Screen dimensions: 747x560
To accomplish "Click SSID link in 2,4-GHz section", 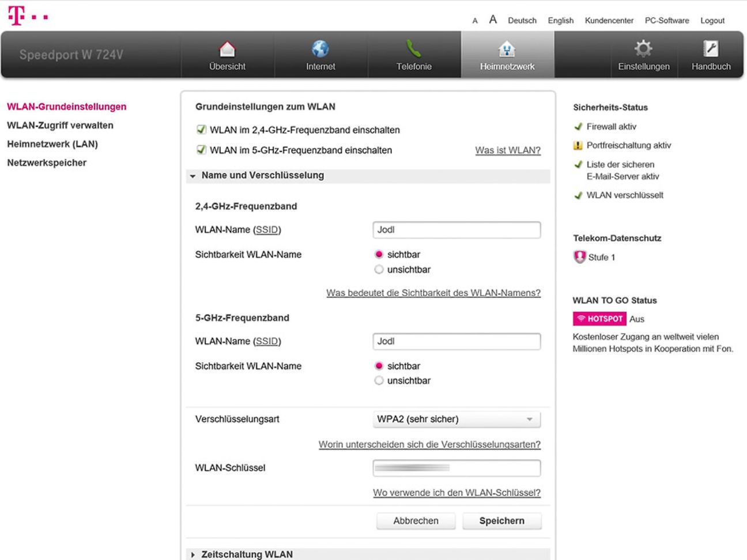I will [267, 230].
